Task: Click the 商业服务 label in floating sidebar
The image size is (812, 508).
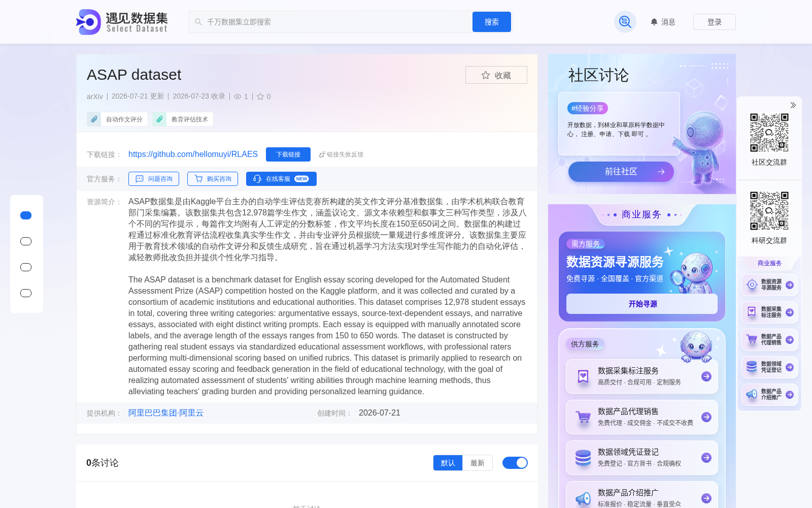Action: (x=769, y=263)
